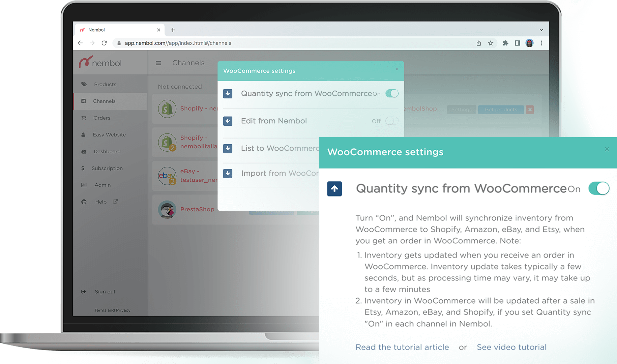
Task: Open the Chrome three-dot menu
Action: pyautogui.click(x=541, y=43)
